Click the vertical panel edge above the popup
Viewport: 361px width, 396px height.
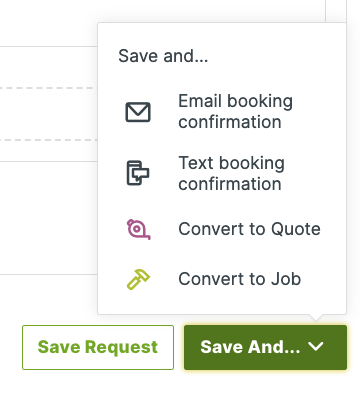[x=326, y=11]
